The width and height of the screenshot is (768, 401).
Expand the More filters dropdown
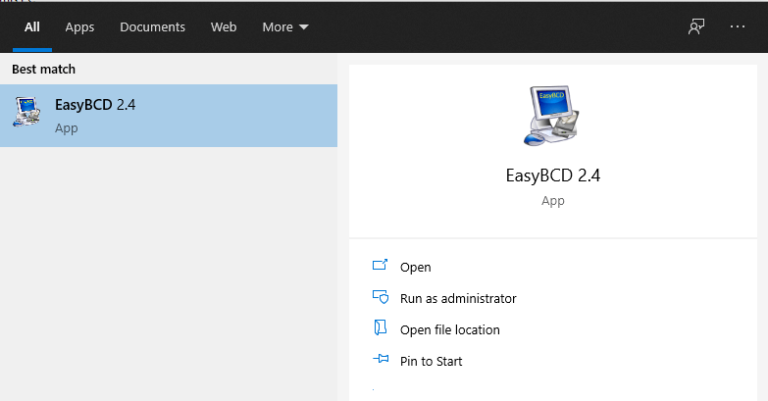pyautogui.click(x=285, y=27)
